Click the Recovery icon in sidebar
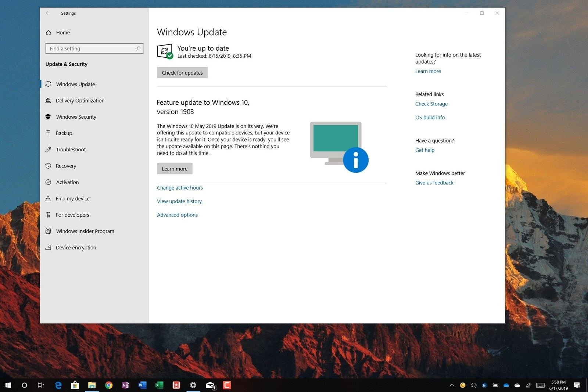This screenshot has height=392, width=588. pyautogui.click(x=48, y=166)
